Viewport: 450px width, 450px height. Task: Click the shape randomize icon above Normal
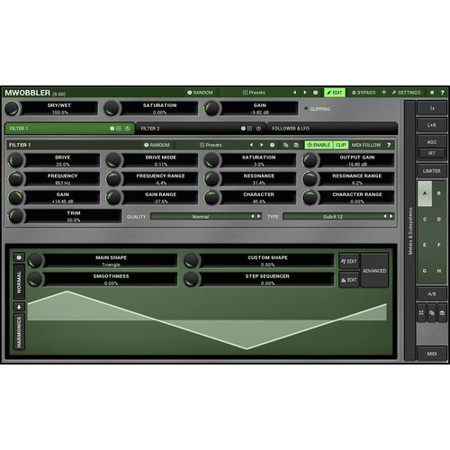tap(19, 257)
